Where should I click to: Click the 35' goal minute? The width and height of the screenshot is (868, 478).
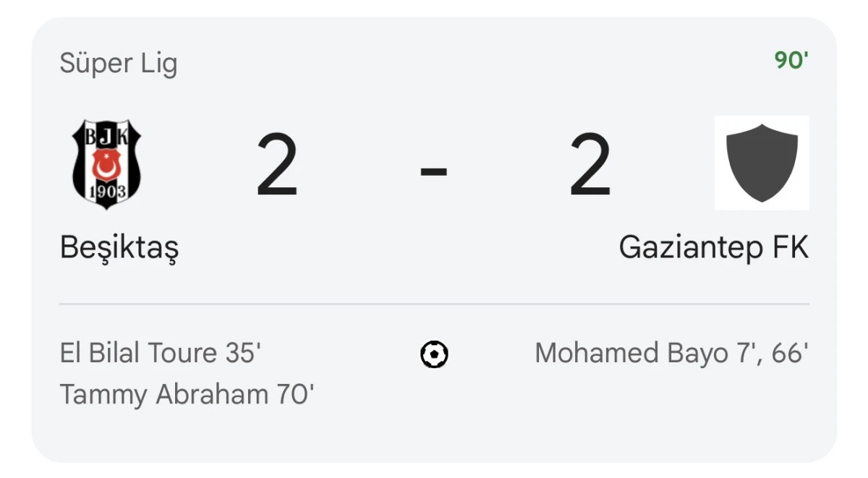tap(242, 354)
